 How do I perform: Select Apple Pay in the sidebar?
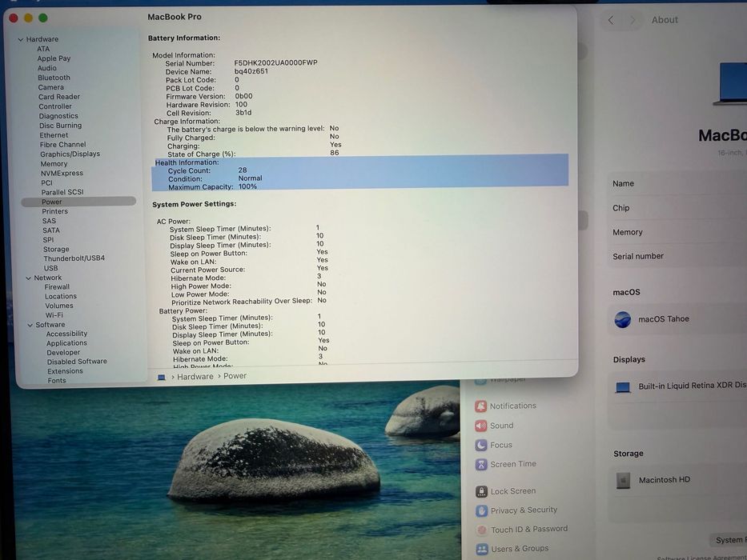54,58
